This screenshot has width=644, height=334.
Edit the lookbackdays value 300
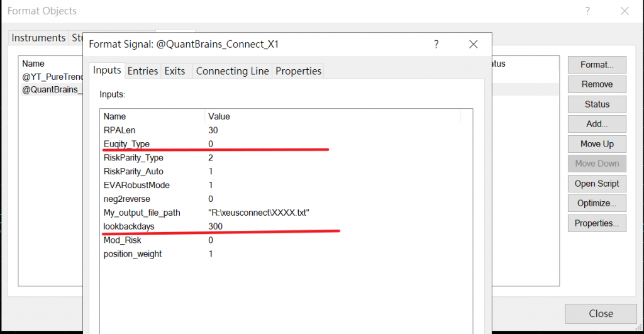(x=216, y=226)
